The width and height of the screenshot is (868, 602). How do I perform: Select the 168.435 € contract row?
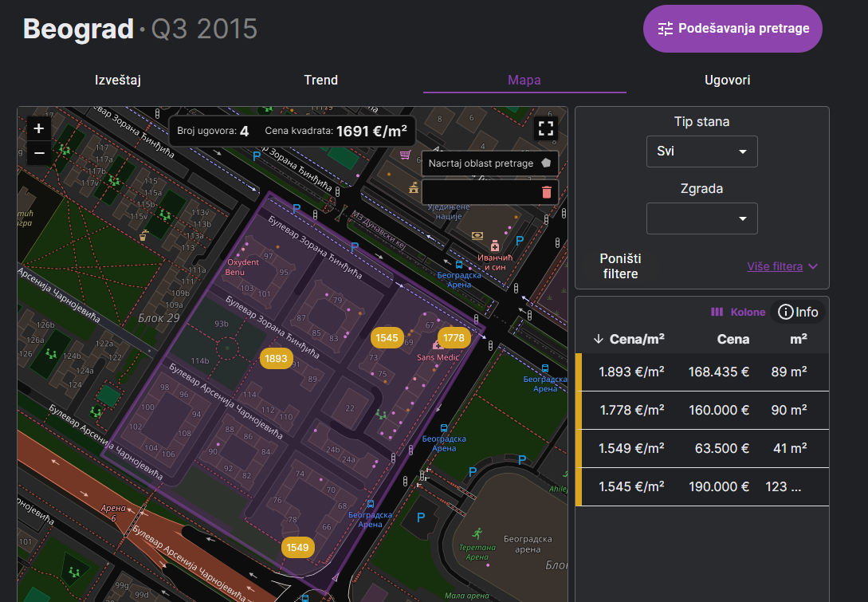[x=701, y=372]
